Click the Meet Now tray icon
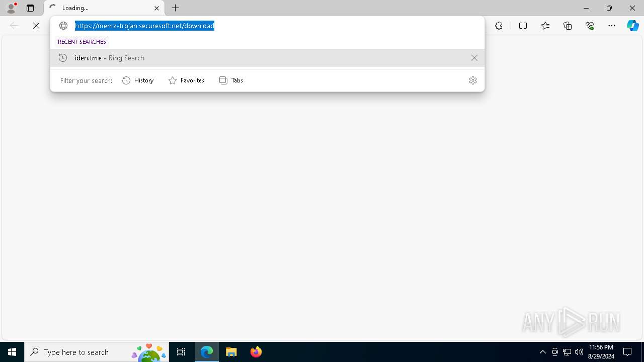 [x=555, y=352]
